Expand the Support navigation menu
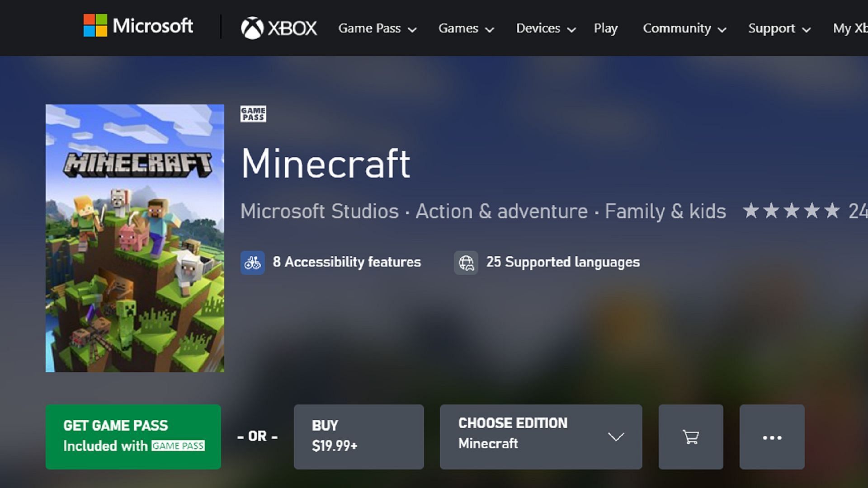Screen dimensions: 868x488 pos(778,28)
